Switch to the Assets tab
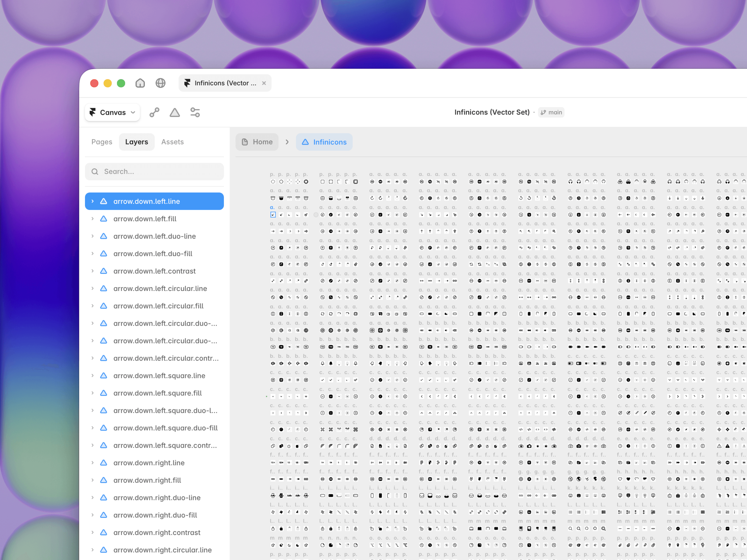This screenshot has height=560, width=747. coord(173,142)
